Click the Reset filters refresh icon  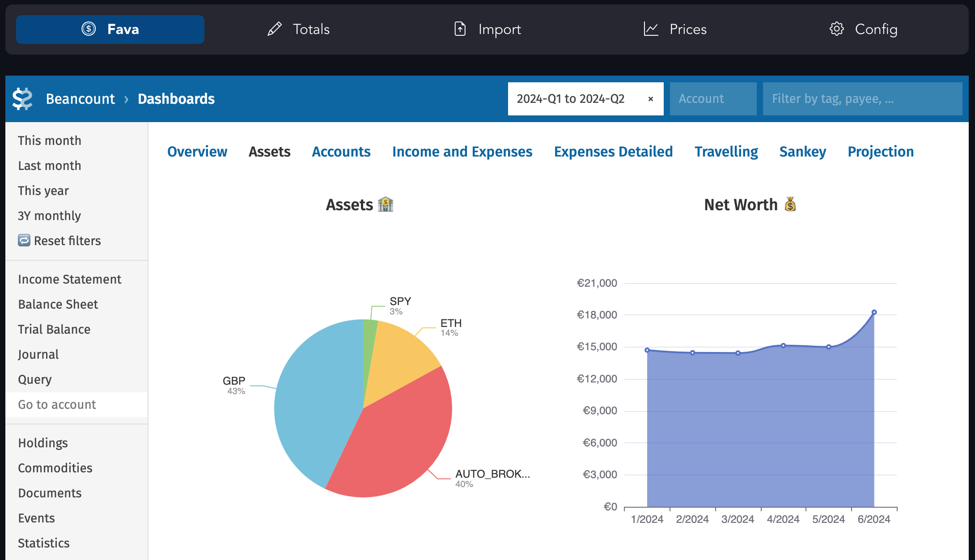click(24, 241)
